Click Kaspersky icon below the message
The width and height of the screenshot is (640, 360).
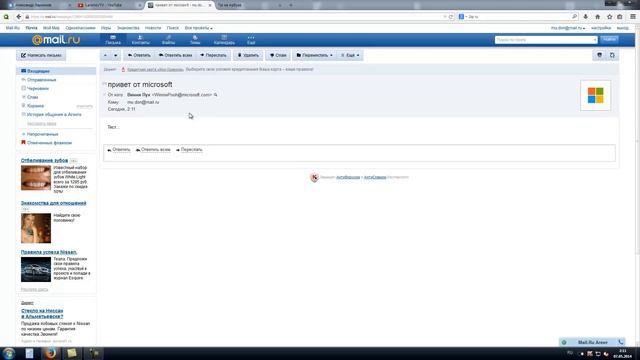[314, 177]
